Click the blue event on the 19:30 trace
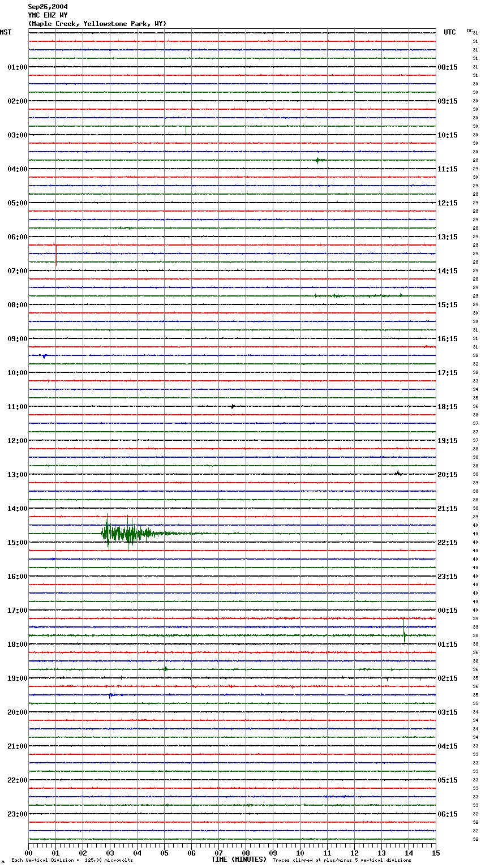Screen dimensions: 481x868 pos(111,694)
